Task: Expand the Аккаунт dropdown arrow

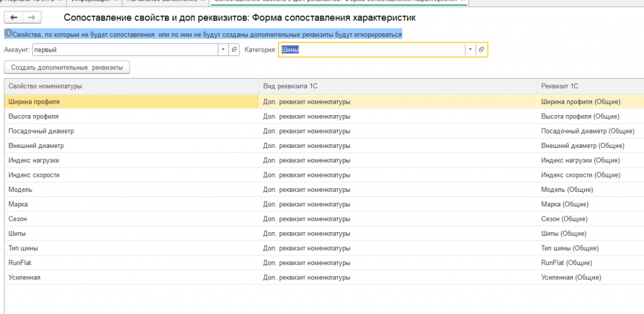Action: [223, 50]
